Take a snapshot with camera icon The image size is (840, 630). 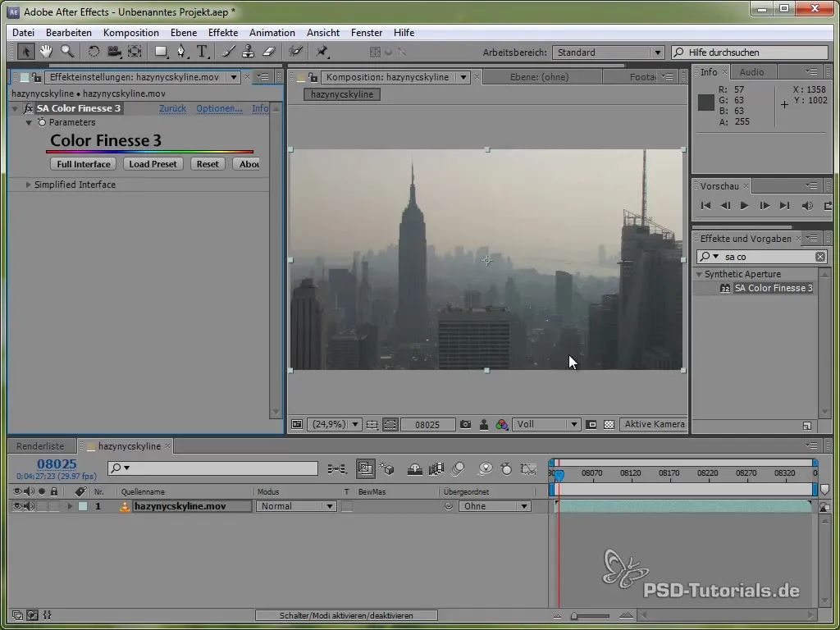point(466,424)
